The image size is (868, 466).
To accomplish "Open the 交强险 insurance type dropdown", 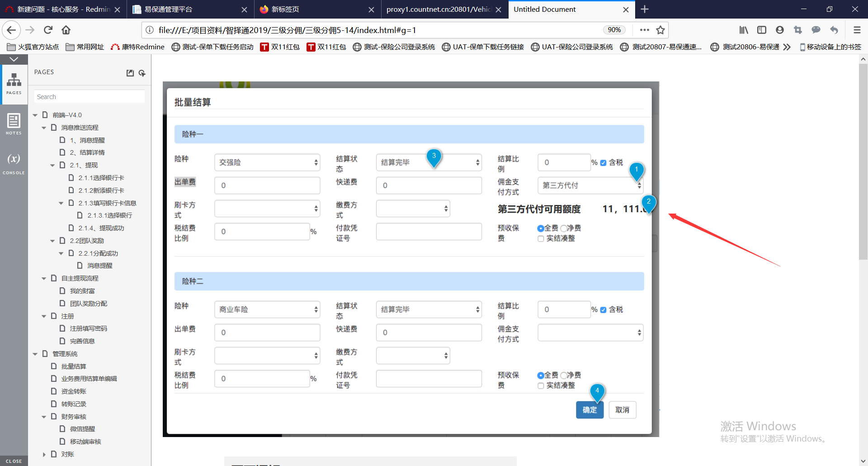I will tap(267, 162).
